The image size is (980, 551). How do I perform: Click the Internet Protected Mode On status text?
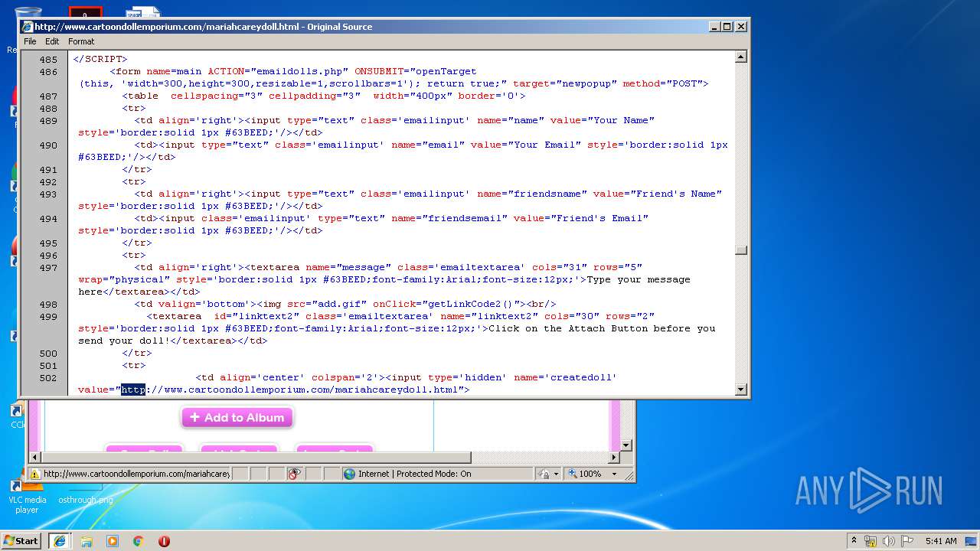tap(415, 474)
